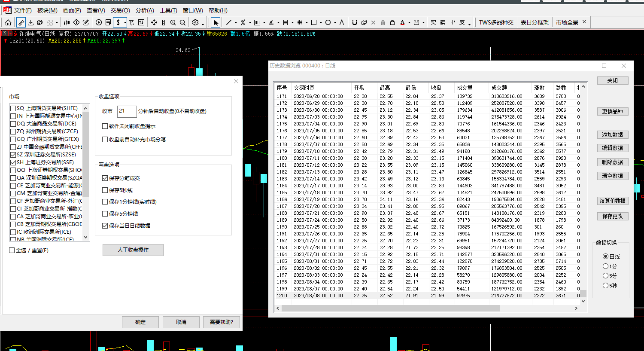Click 保存更改 button
This screenshot has width=644, height=351.
tap(613, 216)
